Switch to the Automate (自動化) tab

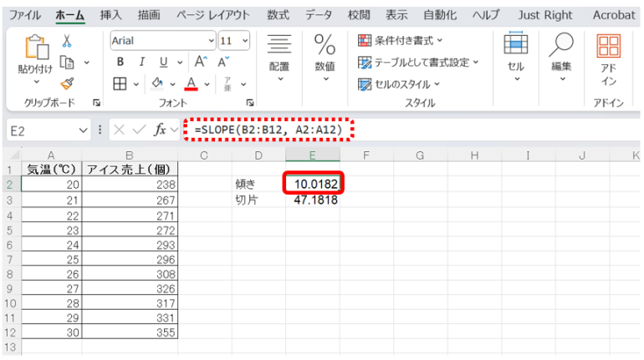click(440, 15)
